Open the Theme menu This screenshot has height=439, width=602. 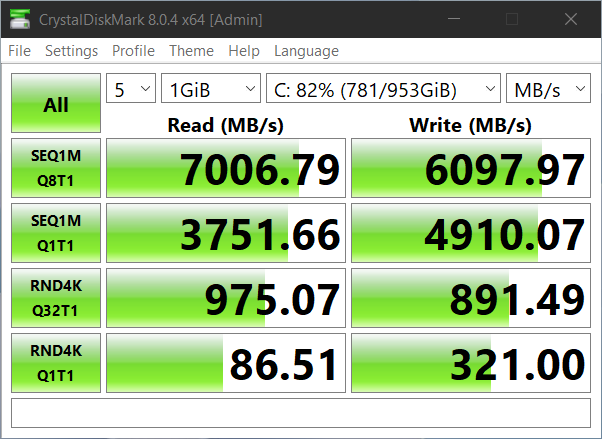[x=191, y=51]
